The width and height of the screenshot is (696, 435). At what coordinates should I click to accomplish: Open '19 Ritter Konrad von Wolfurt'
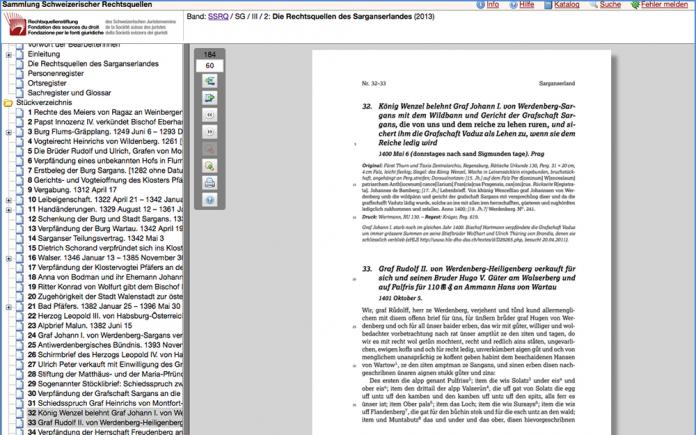coord(105,287)
